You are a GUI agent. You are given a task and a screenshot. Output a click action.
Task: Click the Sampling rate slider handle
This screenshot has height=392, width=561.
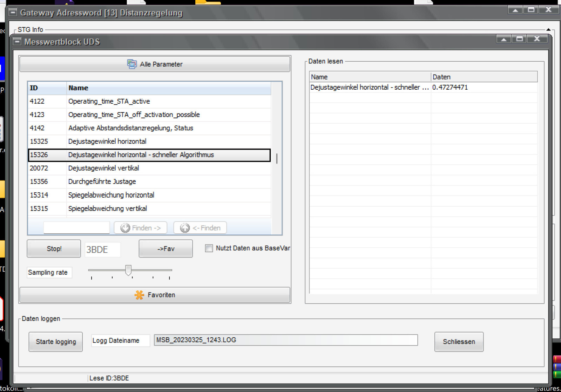(128, 270)
